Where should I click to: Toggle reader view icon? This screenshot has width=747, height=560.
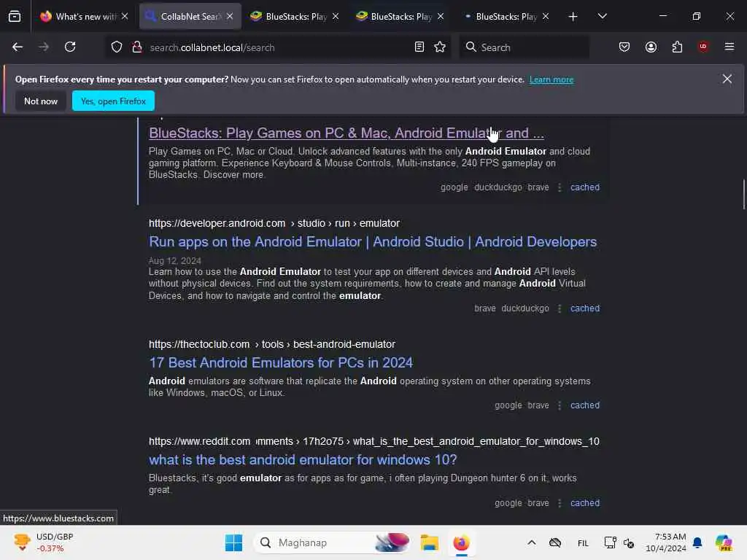pos(419,47)
